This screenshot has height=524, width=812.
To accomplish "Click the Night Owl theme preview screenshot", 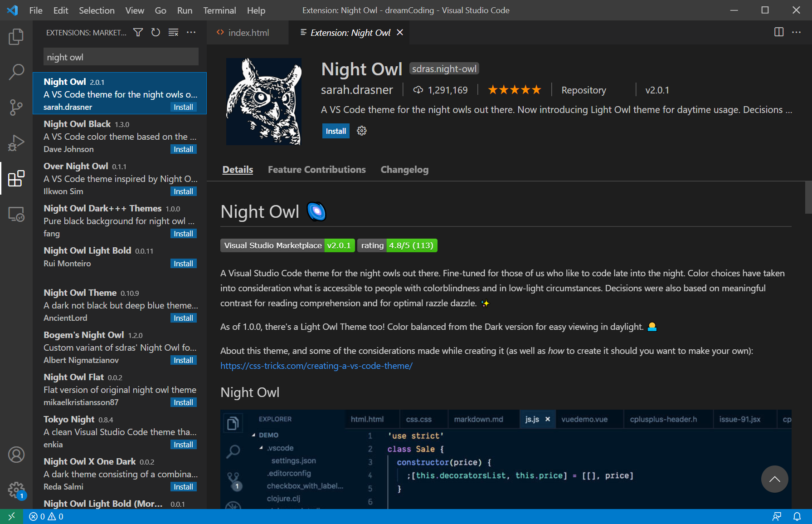I will click(506, 459).
